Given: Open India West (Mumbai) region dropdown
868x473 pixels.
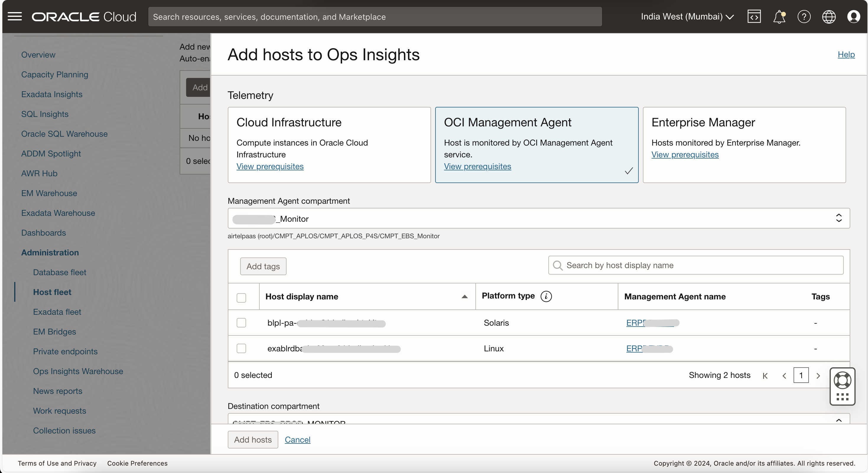Looking at the screenshot, I should pyautogui.click(x=687, y=17).
